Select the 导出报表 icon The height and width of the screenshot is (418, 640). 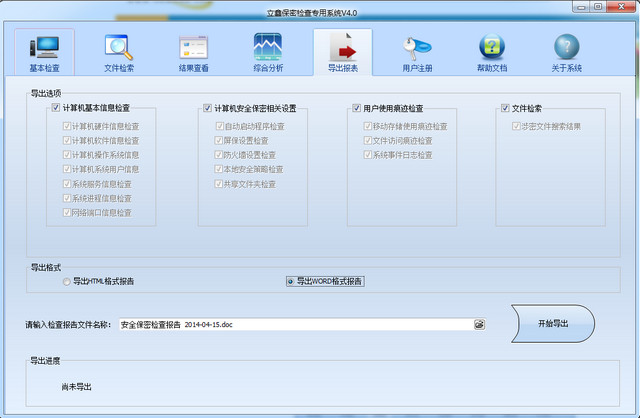click(342, 48)
